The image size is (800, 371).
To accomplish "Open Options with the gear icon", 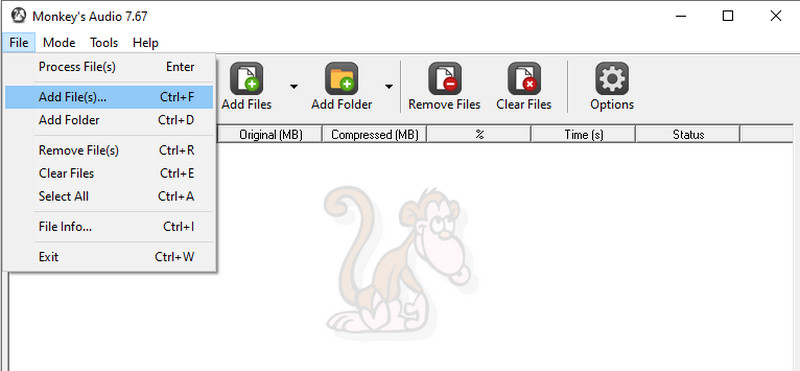I will [x=612, y=79].
